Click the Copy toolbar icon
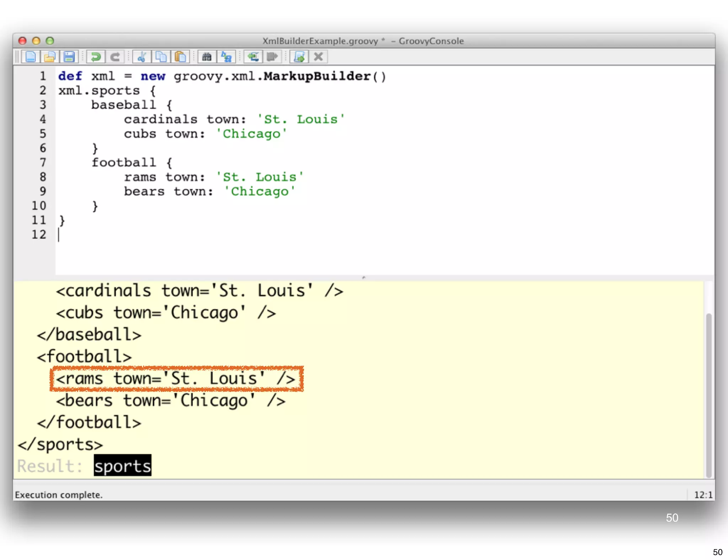 161,57
